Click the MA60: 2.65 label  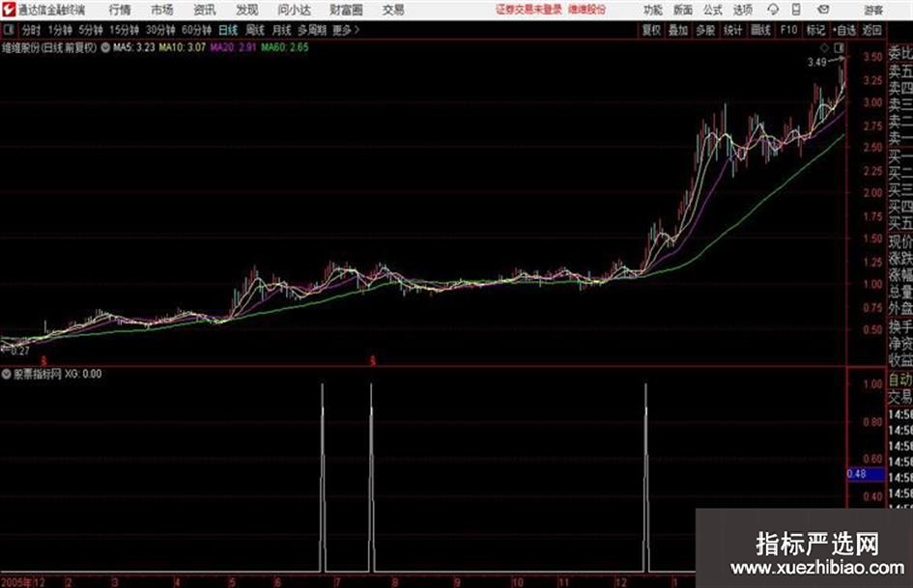[x=285, y=47]
